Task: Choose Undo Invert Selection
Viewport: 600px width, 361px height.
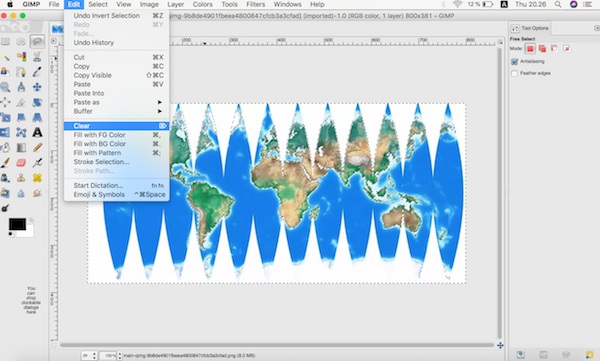Action: coord(116,16)
